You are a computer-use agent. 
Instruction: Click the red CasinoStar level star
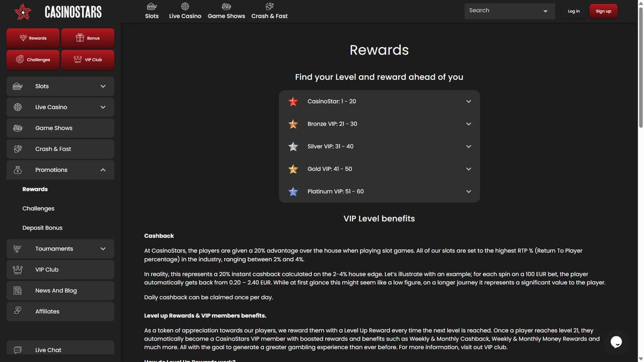pos(293,101)
